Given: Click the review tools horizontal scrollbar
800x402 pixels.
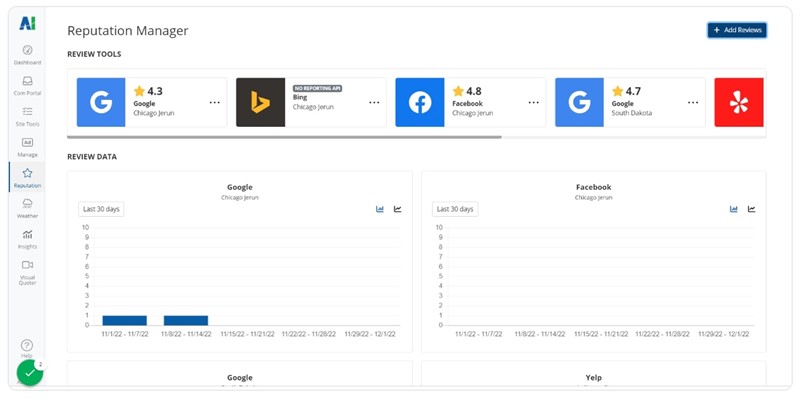Looking at the screenshot, I should tap(284, 137).
